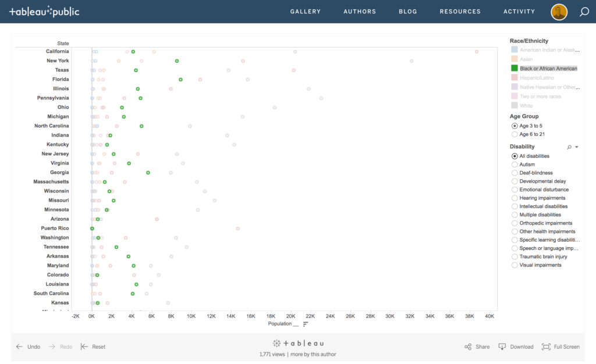
Task: Click the Tableau Public logo
Action: (44, 12)
